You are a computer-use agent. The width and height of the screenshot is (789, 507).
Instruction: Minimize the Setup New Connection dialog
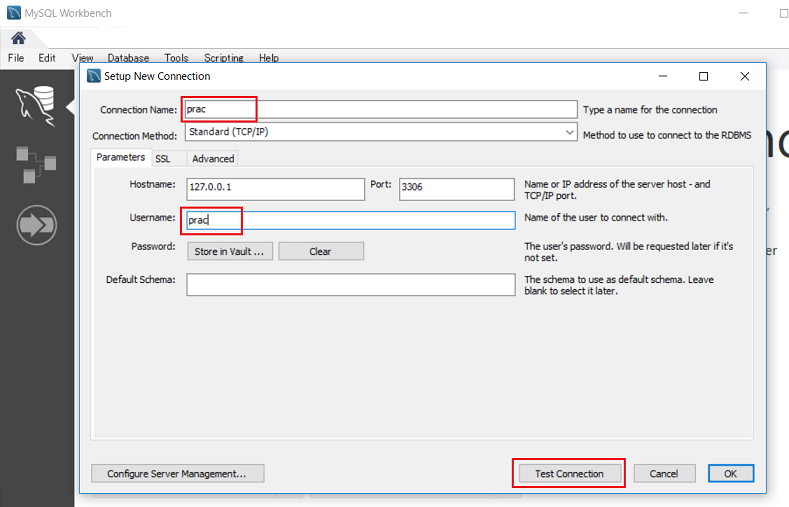coord(663,76)
